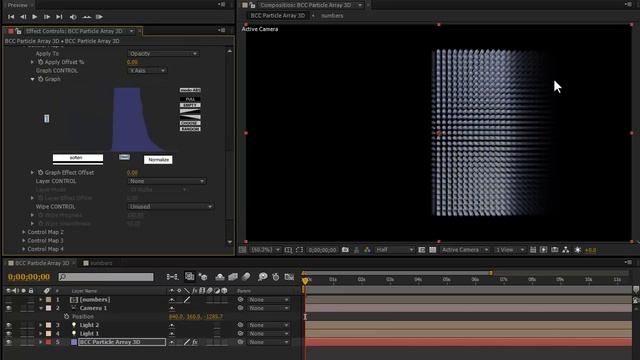Enable frame blending for the timeline
Image resolution: width=640 pixels, height=360 pixels.
[x=233, y=277]
